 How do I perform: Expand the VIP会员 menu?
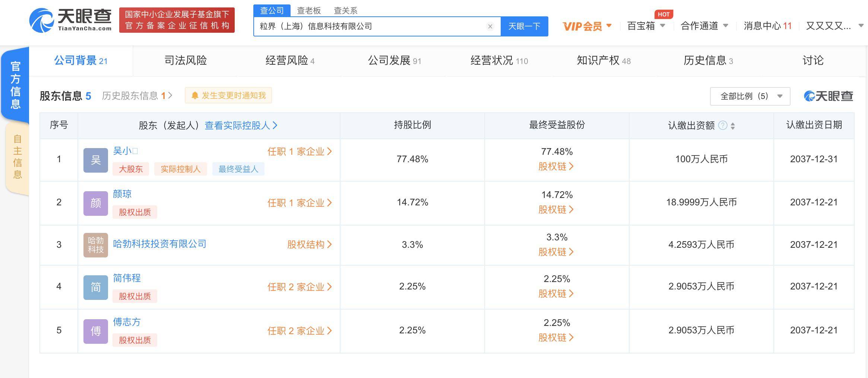coord(587,26)
